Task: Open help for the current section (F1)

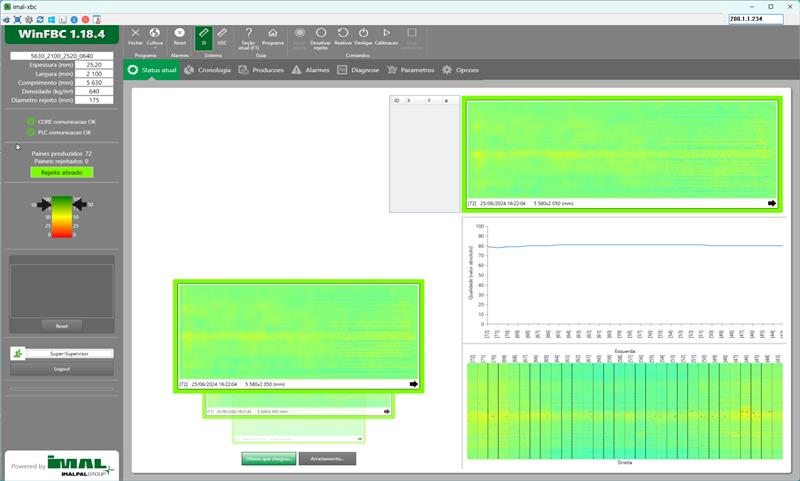Action: (x=248, y=35)
